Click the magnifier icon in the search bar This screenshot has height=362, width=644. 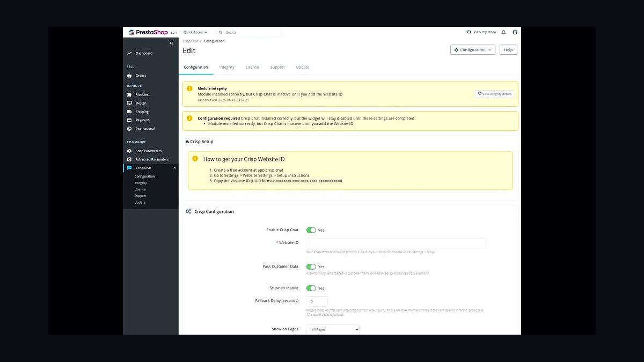tap(221, 32)
